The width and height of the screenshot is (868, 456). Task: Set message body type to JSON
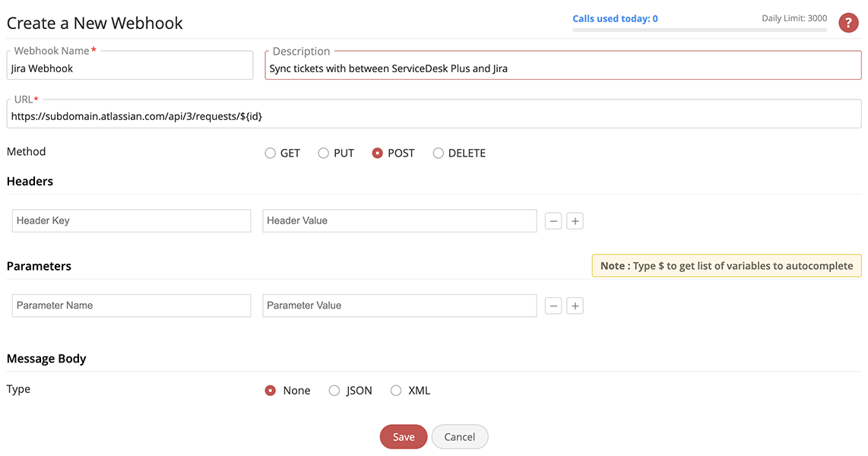(334, 391)
